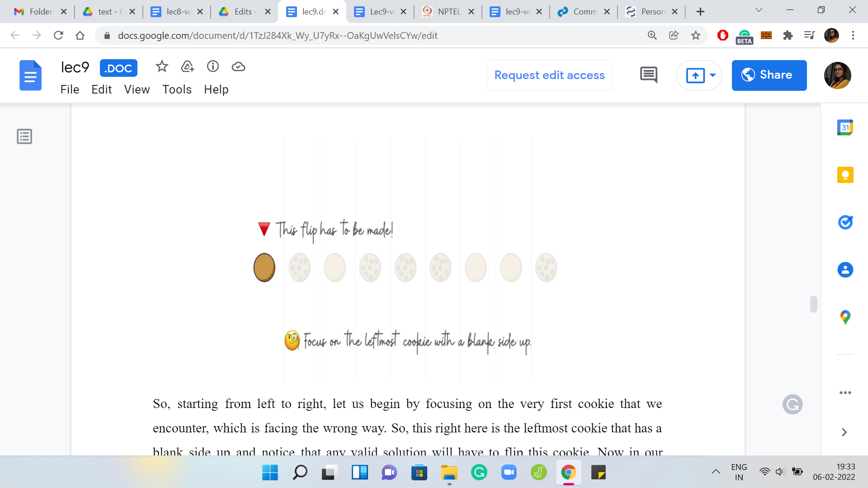Open Google Calendar side panel
The width and height of the screenshot is (868, 488).
[x=845, y=128]
